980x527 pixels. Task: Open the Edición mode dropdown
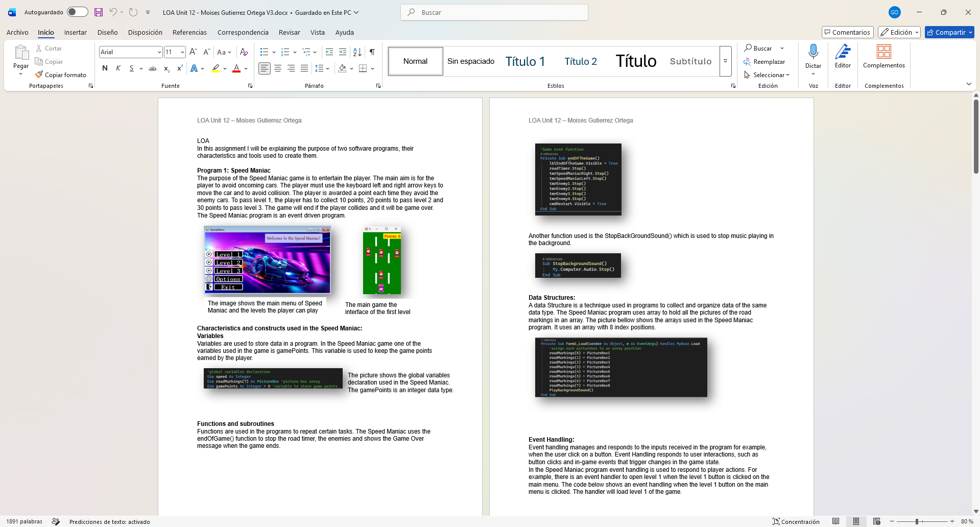899,32
